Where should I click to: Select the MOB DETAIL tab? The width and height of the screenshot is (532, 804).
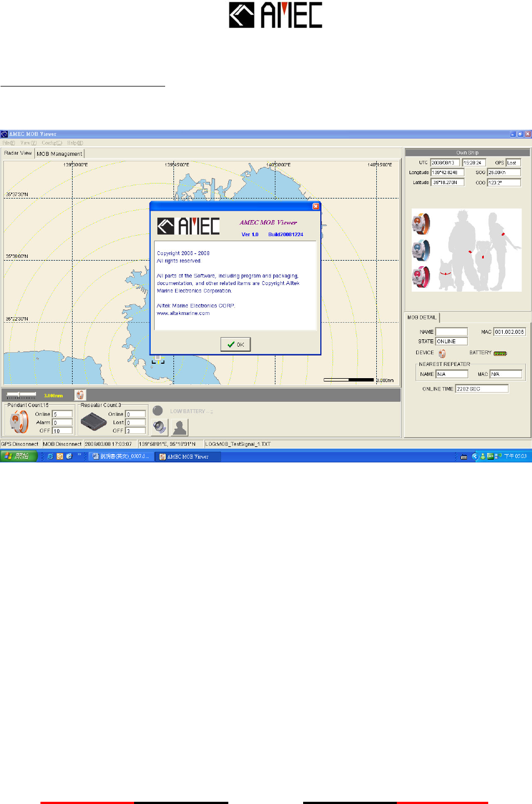(x=422, y=318)
